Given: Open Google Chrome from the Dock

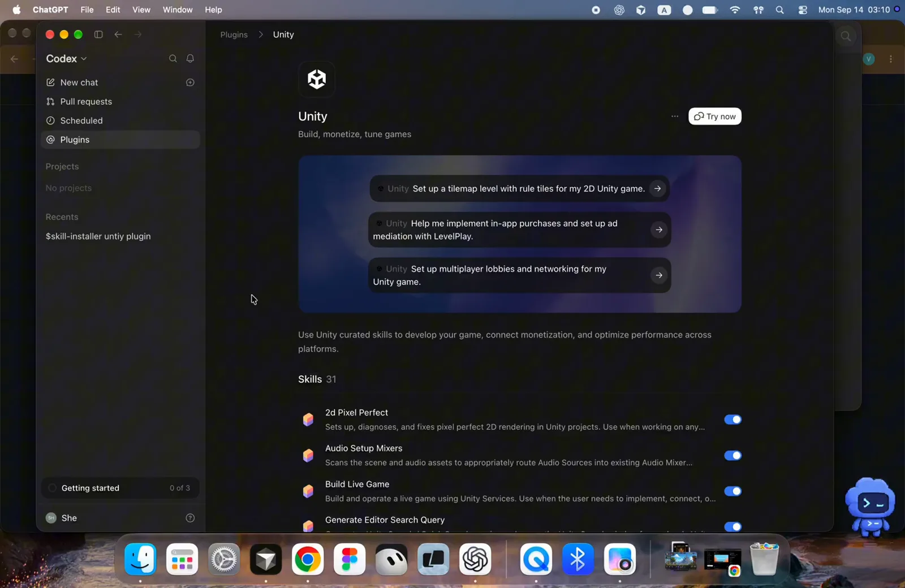Looking at the screenshot, I should point(308,560).
